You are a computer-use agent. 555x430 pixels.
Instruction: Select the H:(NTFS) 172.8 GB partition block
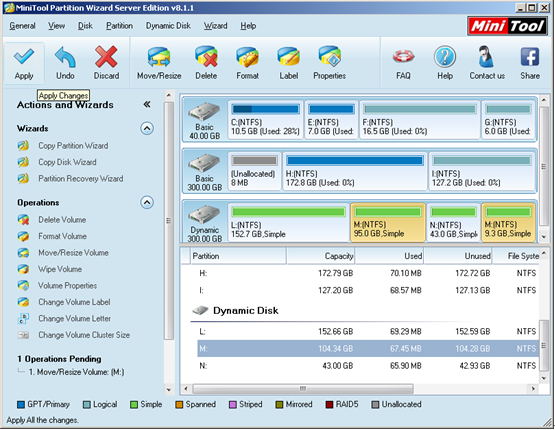point(355,171)
